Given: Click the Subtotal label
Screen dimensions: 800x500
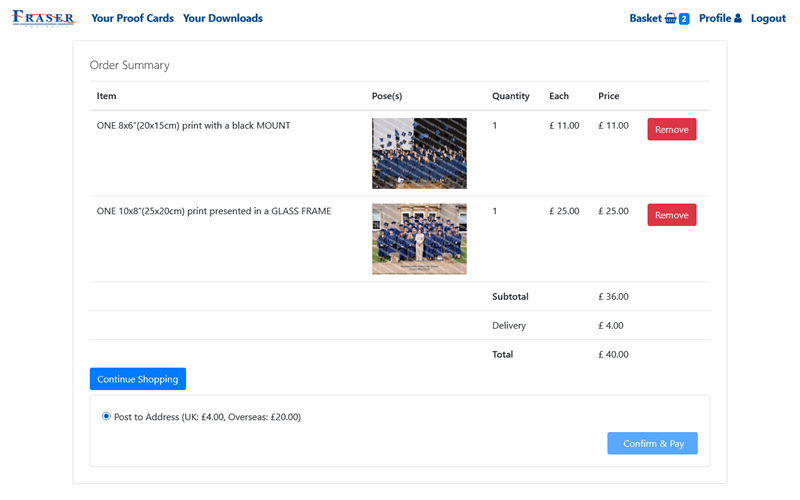Looking at the screenshot, I should pos(510,296).
